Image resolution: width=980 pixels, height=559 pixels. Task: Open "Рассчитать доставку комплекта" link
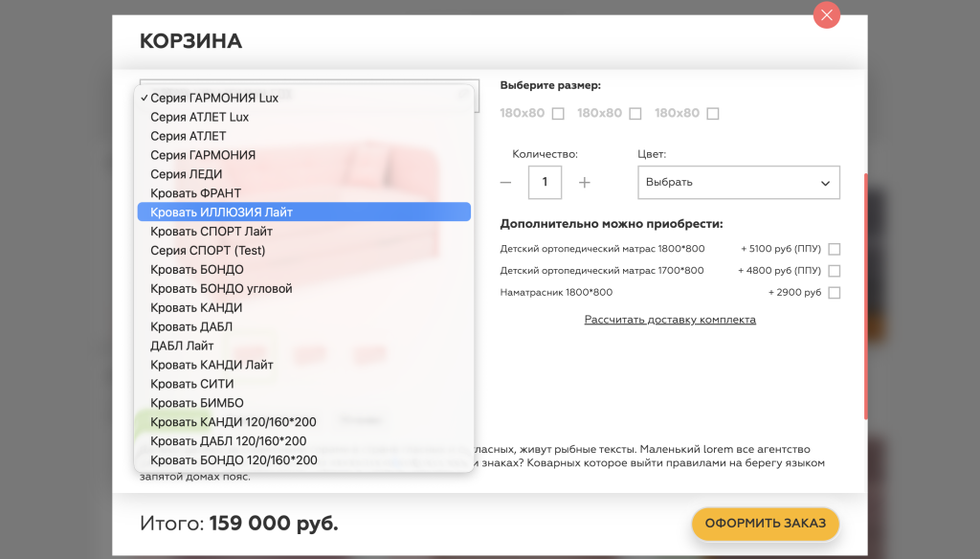coord(669,319)
